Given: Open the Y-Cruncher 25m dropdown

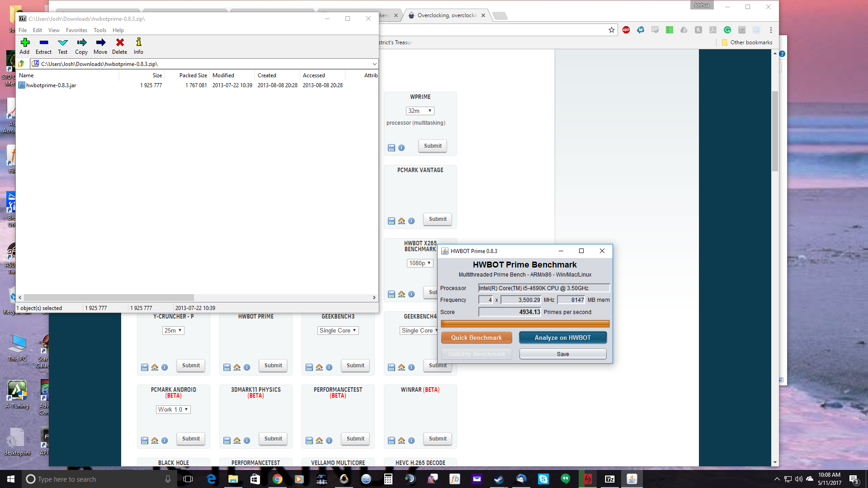Looking at the screenshot, I should pyautogui.click(x=173, y=330).
